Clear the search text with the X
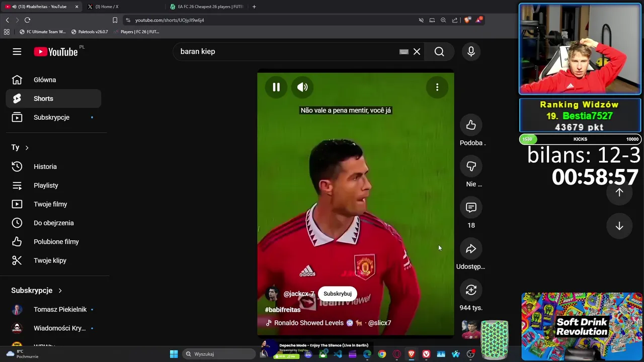The height and width of the screenshot is (362, 644). coord(417,51)
